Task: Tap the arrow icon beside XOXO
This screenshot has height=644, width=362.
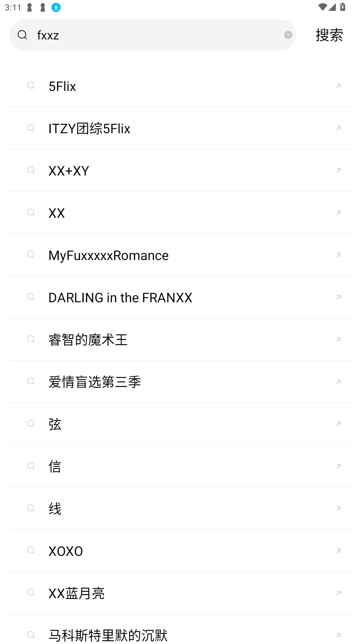Action: 338,551
